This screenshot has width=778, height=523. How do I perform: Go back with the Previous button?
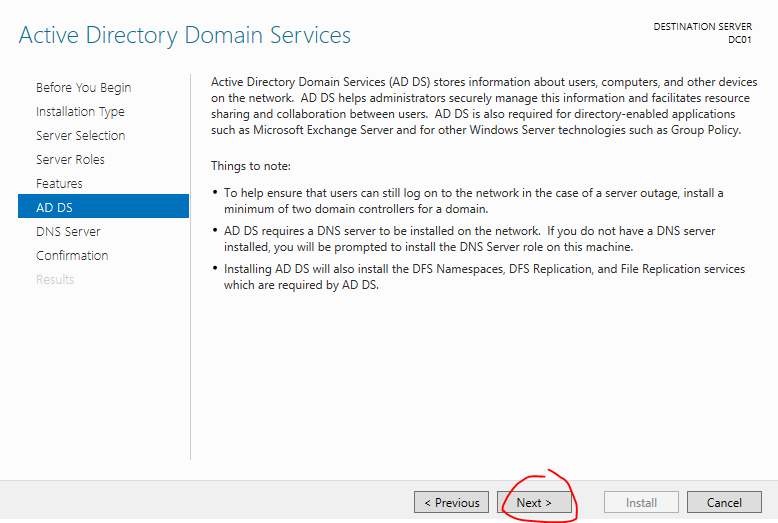[452, 502]
